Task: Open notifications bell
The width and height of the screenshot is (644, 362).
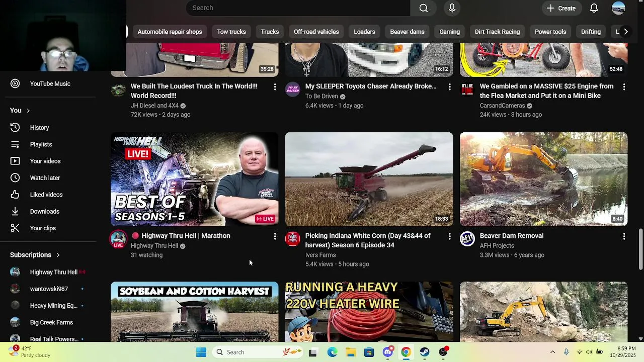Action: pyautogui.click(x=594, y=8)
